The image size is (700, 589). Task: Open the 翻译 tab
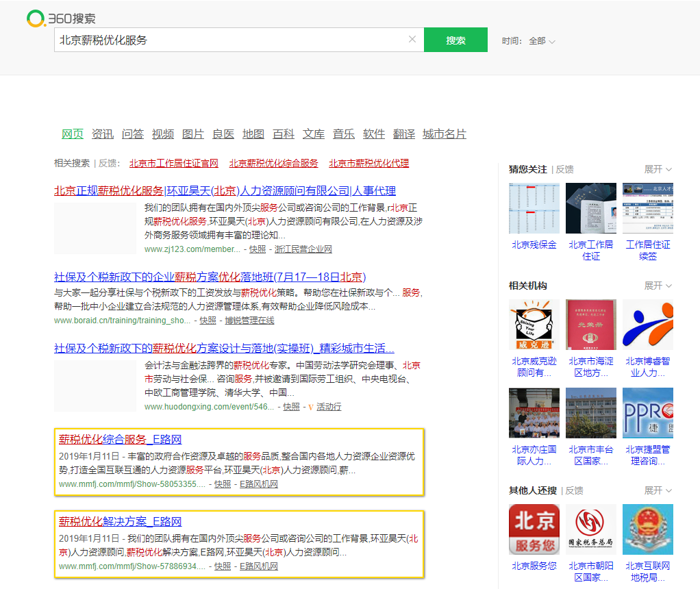coord(404,134)
